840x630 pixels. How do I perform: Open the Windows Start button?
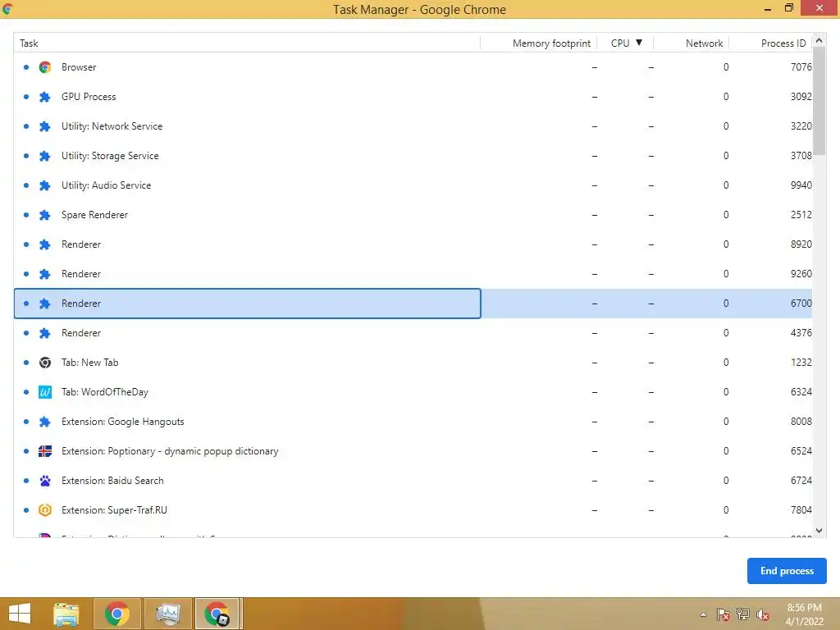20,614
